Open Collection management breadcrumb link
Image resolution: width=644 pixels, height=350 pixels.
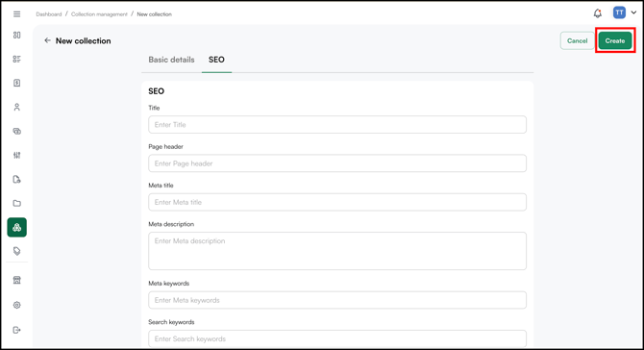pos(99,14)
